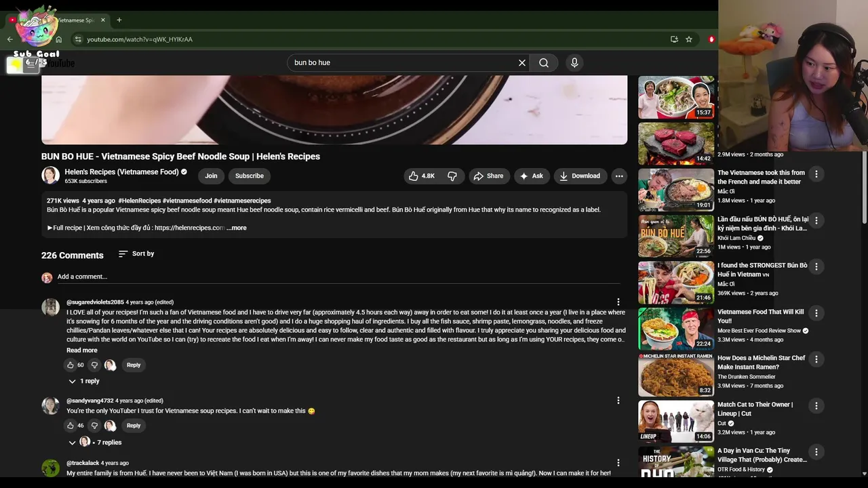Viewport: 868px width, 488px height.
Task: Open options for 'I found the STRONGEST Bún Bò Huế'
Action: (816, 266)
